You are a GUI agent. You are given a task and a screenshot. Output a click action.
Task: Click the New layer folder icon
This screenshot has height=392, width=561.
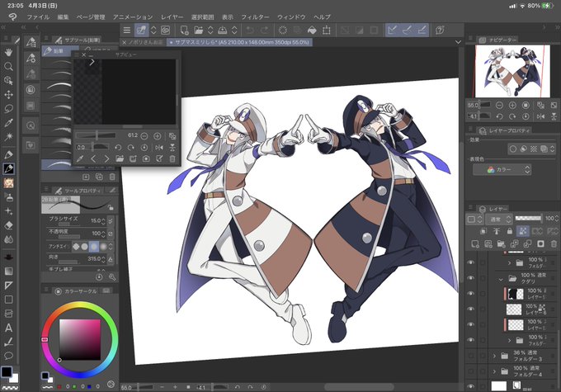[502, 243]
